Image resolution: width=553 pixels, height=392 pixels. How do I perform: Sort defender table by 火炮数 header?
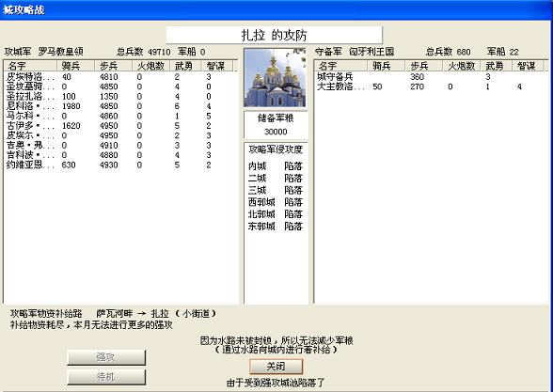[462, 66]
